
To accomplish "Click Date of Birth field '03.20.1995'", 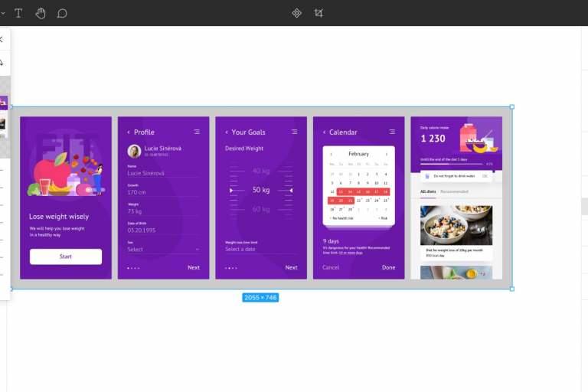I will pyautogui.click(x=163, y=230).
